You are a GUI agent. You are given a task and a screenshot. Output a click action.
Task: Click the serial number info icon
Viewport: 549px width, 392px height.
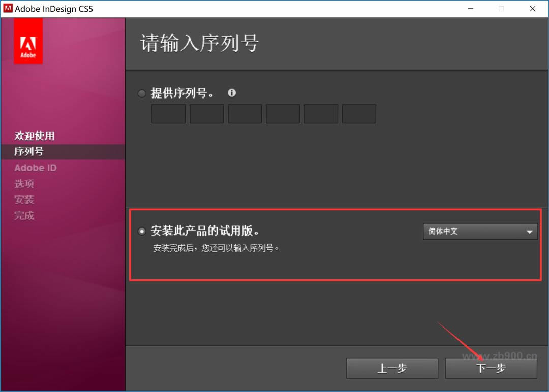tap(232, 93)
